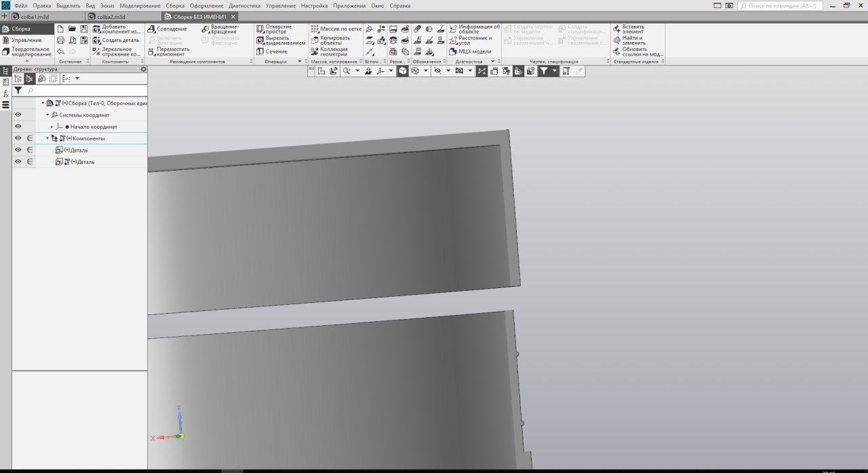Click the undo arrow icon
Viewport: 868px width, 473px height.
pos(60,52)
